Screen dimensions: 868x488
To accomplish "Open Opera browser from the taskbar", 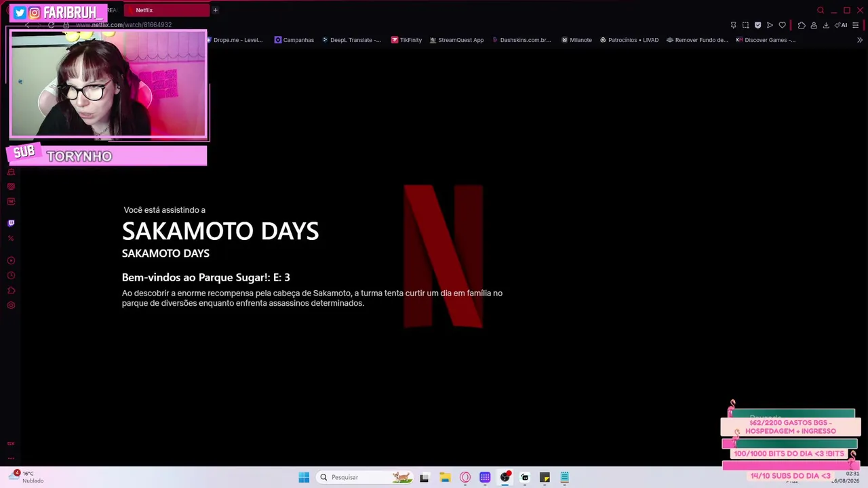I will click(465, 477).
